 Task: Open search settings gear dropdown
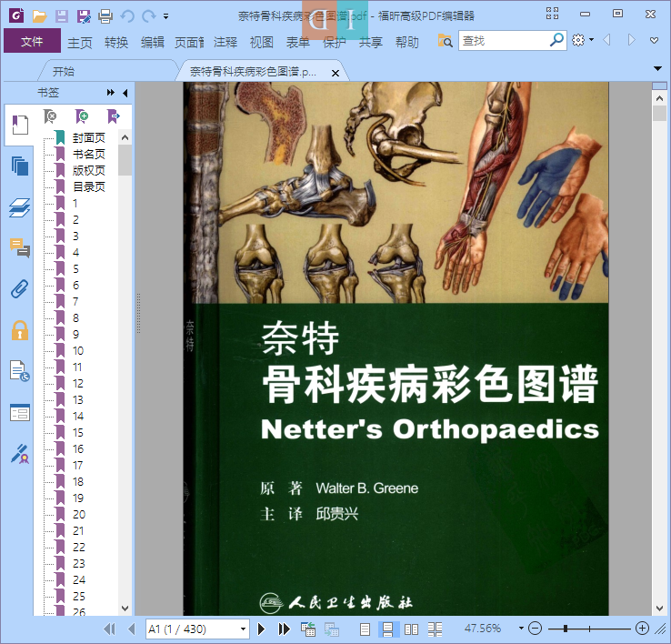click(583, 40)
